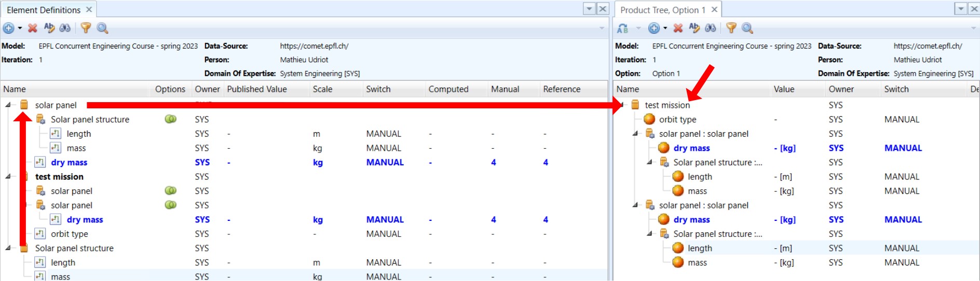980x281 pixels.
Task: Close the 'Product Tree, Option 1' tab with its X
Action: (714, 9)
